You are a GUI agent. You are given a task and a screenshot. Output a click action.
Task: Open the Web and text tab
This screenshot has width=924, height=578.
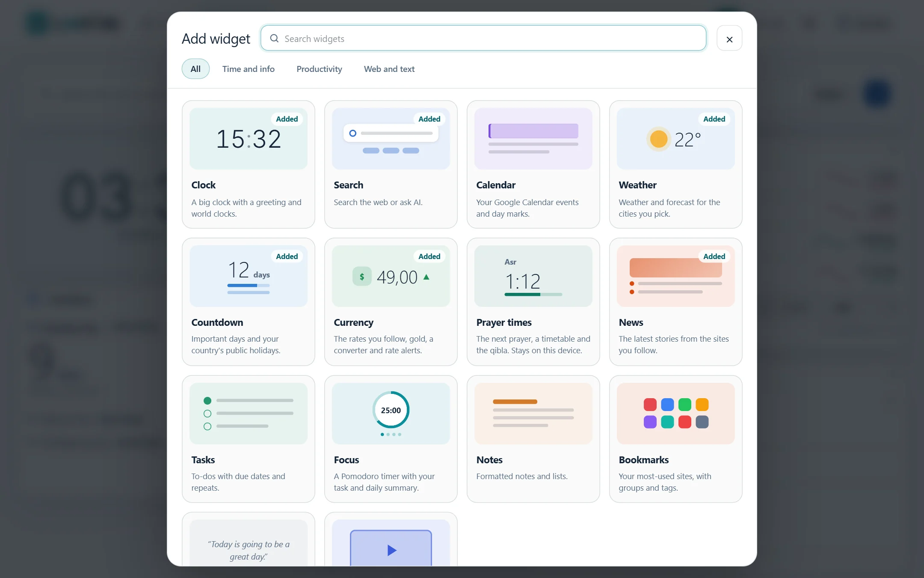(389, 69)
